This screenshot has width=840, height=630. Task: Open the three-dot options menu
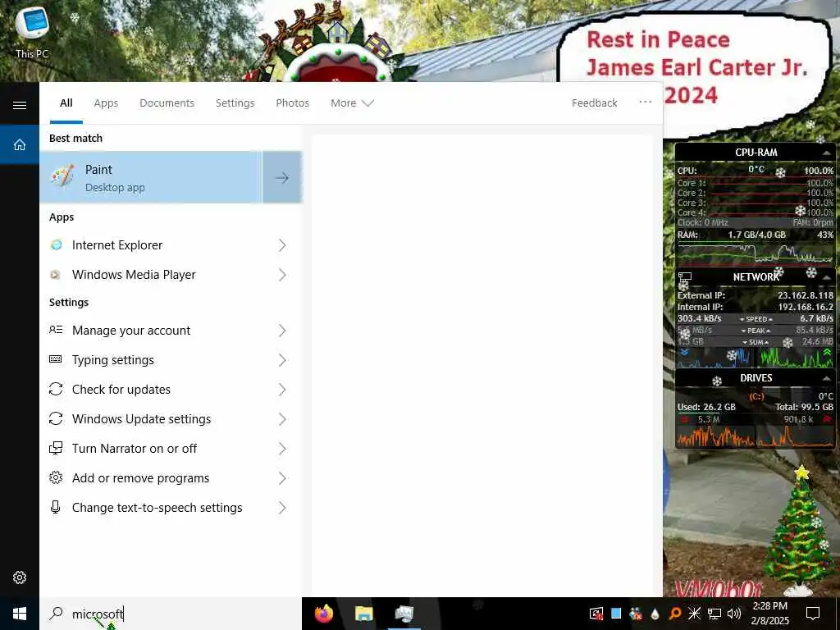click(645, 102)
